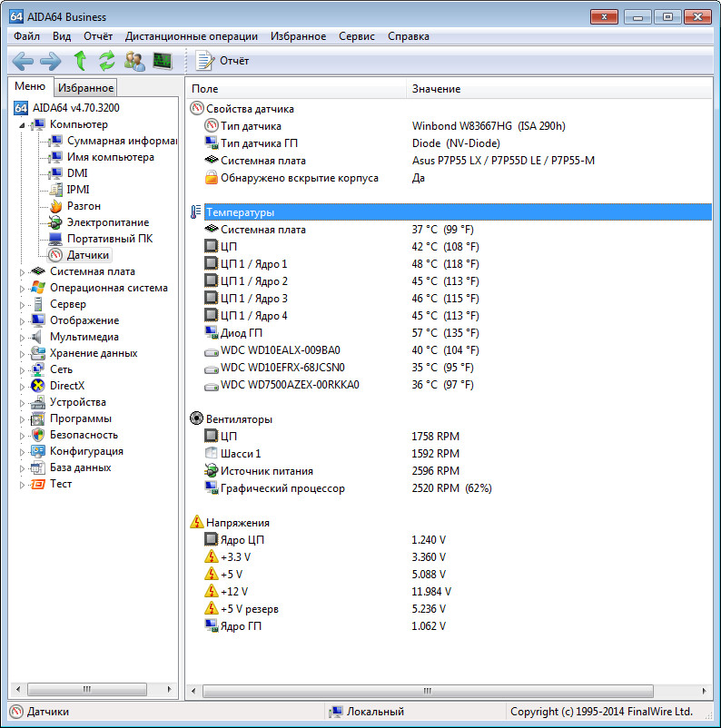Screen dimensions: 721x728
Task: Expand the Программы tree node
Action: pos(22,418)
